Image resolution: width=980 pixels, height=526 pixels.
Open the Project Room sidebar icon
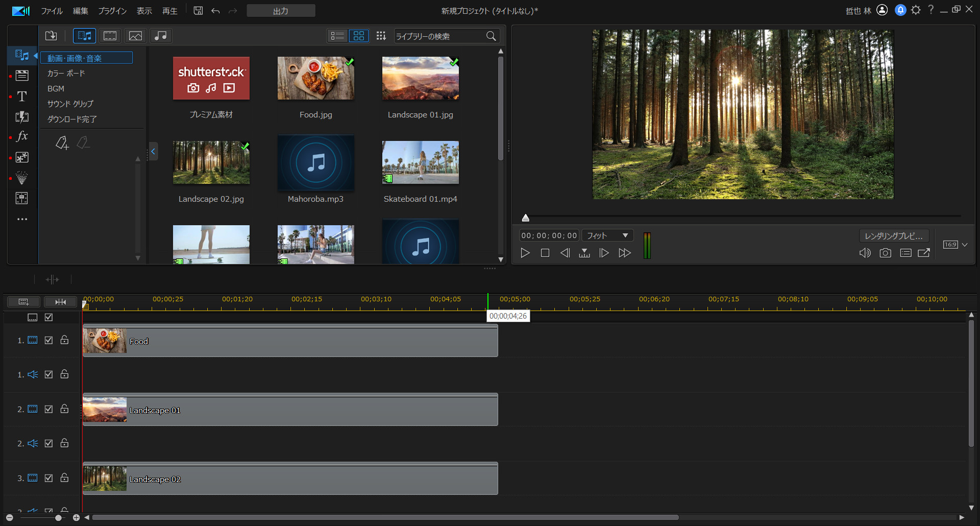pos(22,76)
